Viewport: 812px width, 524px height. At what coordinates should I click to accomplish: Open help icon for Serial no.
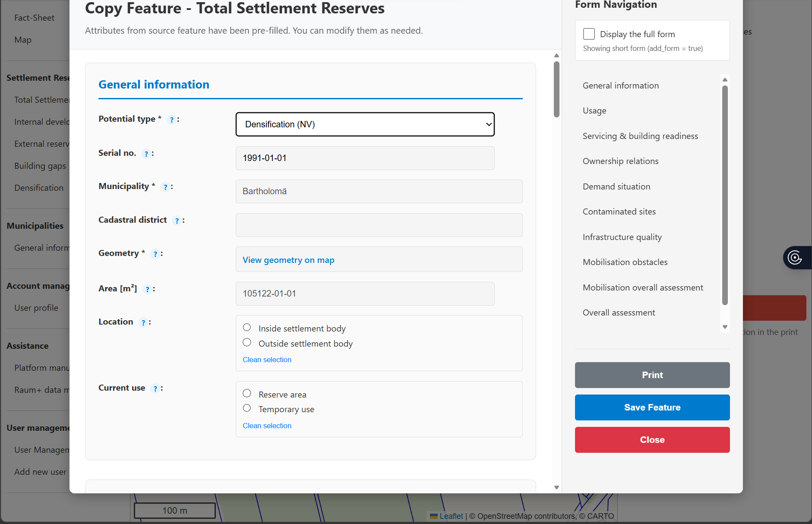pyautogui.click(x=146, y=154)
